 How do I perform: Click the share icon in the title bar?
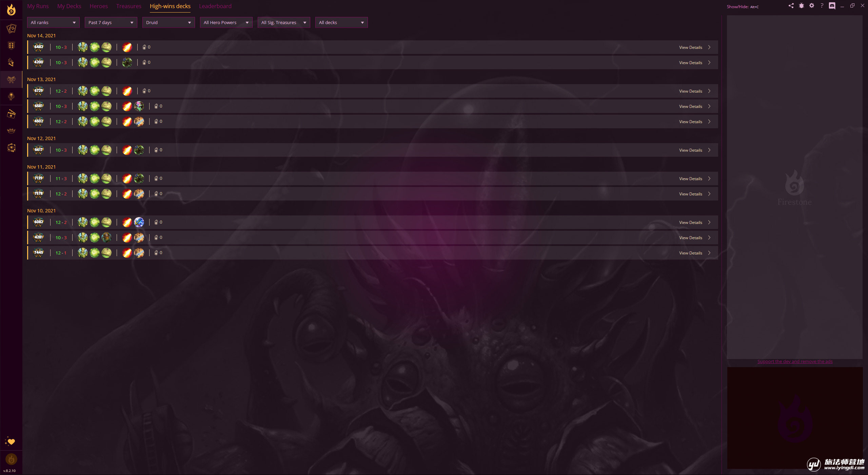click(791, 6)
